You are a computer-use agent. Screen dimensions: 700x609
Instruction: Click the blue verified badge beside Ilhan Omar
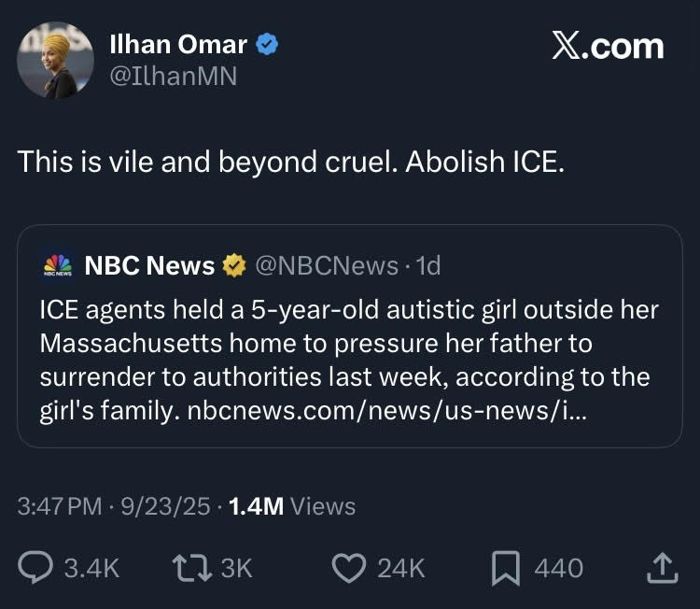(268, 44)
